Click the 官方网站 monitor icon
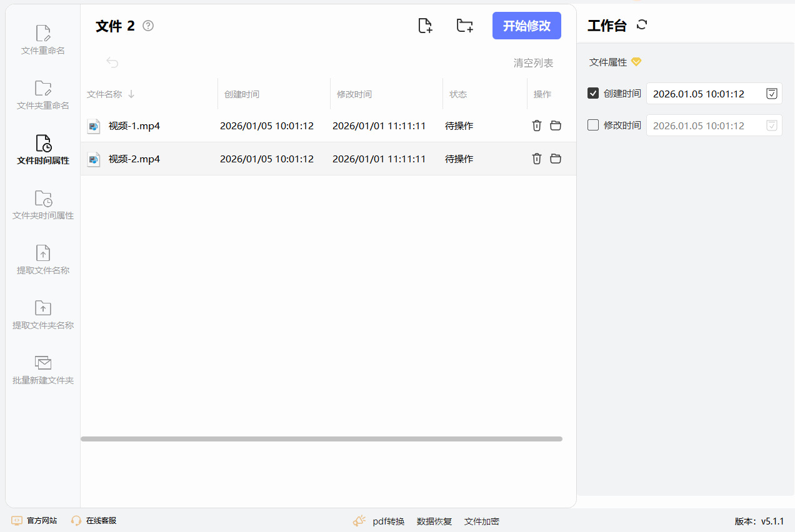The width and height of the screenshot is (795, 532). point(17,521)
